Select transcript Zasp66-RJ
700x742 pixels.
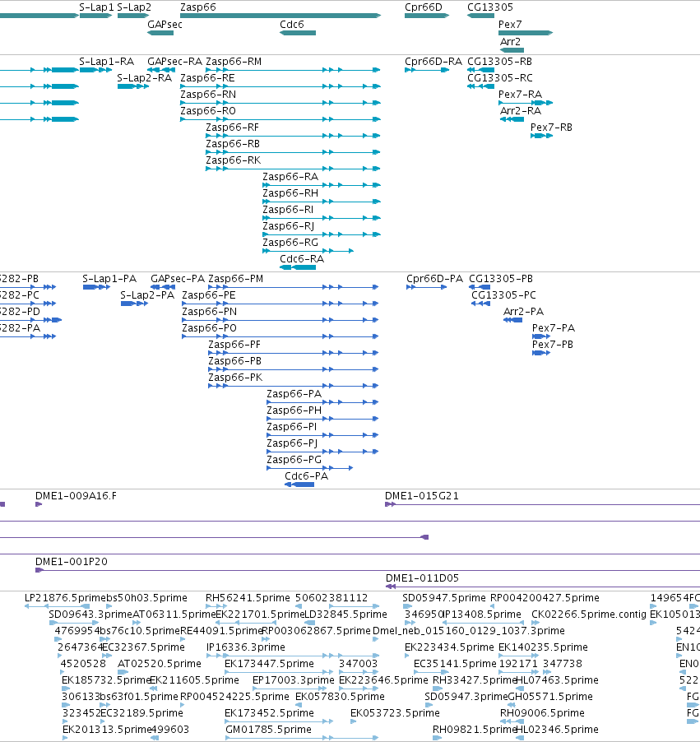pos(322,234)
